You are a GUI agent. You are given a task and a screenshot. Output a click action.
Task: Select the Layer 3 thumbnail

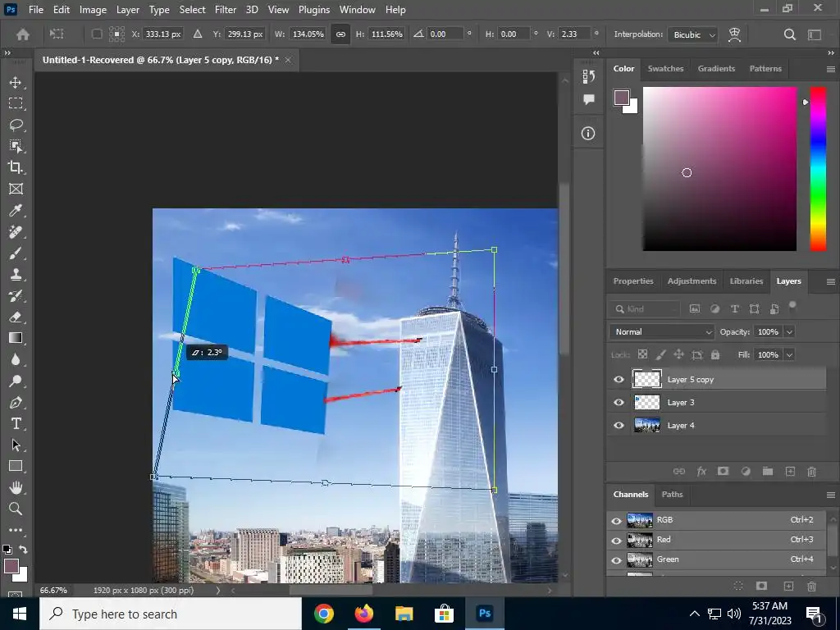(x=646, y=402)
